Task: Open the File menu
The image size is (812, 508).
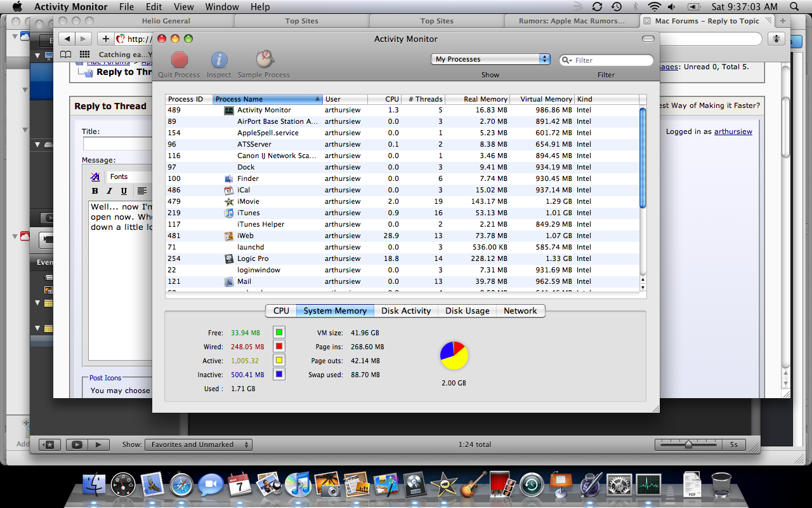Action: [126, 7]
